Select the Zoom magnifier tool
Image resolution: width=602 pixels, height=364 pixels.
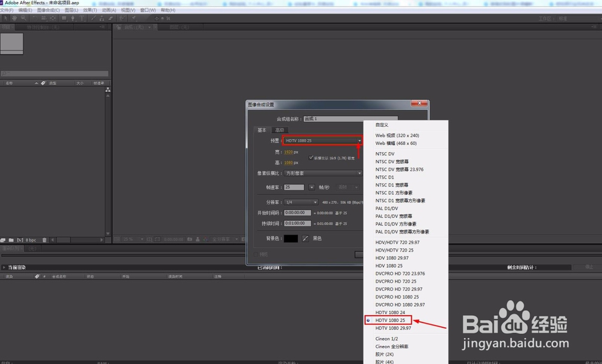click(23, 18)
